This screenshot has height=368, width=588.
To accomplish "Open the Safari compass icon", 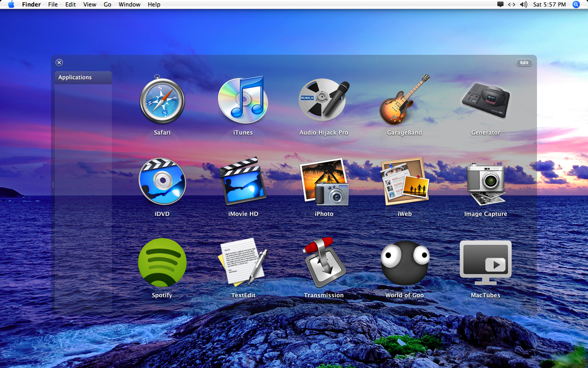I will [162, 100].
